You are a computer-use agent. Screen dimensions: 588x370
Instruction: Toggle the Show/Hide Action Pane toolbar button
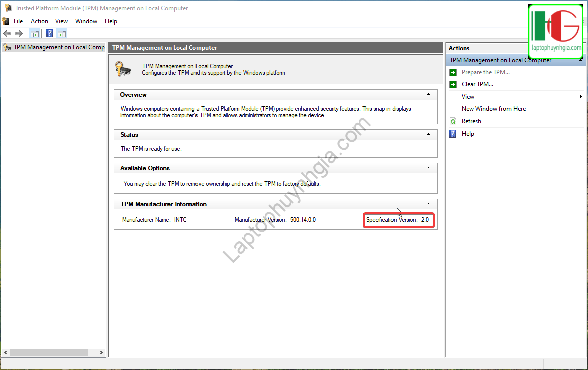coord(61,34)
